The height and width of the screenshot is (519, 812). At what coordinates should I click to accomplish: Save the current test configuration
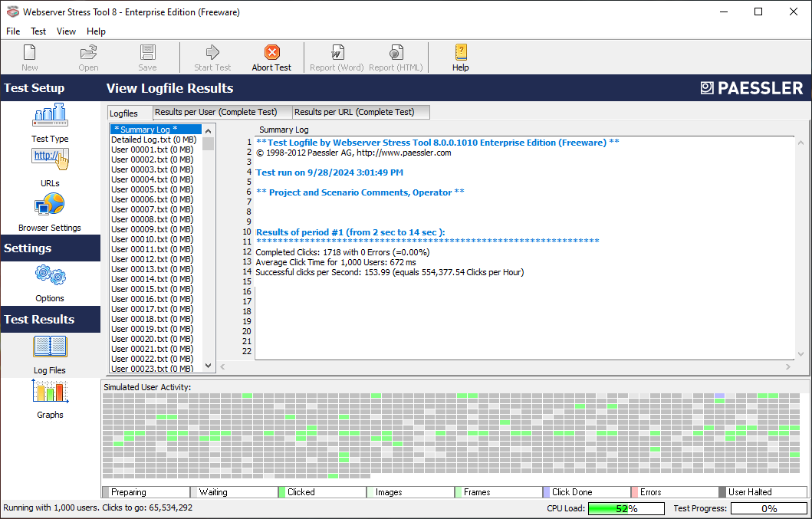pos(146,55)
